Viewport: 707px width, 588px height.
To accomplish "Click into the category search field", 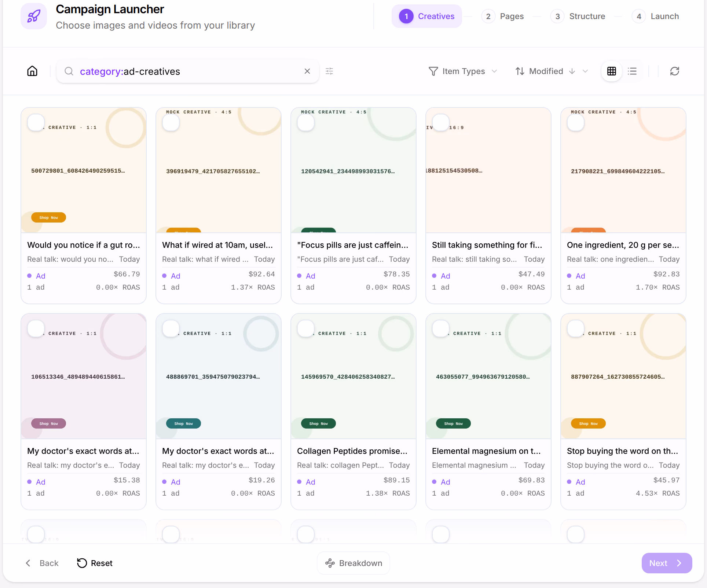I will [x=188, y=71].
